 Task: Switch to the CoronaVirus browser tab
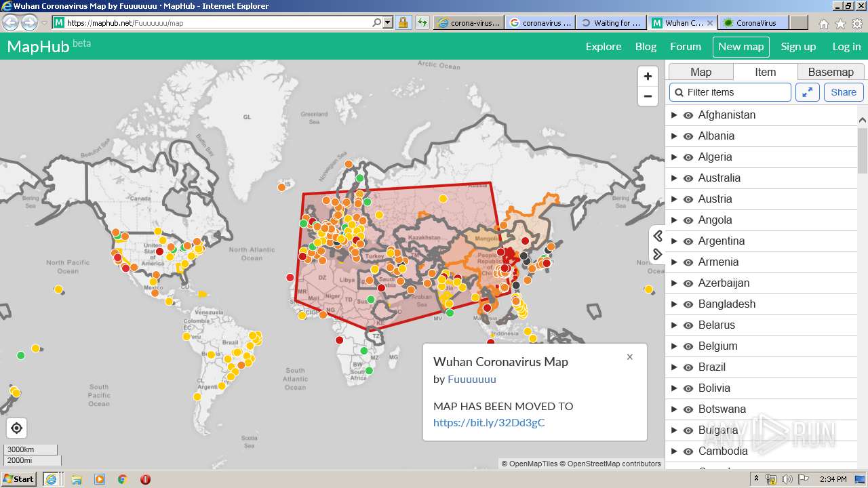(752, 22)
